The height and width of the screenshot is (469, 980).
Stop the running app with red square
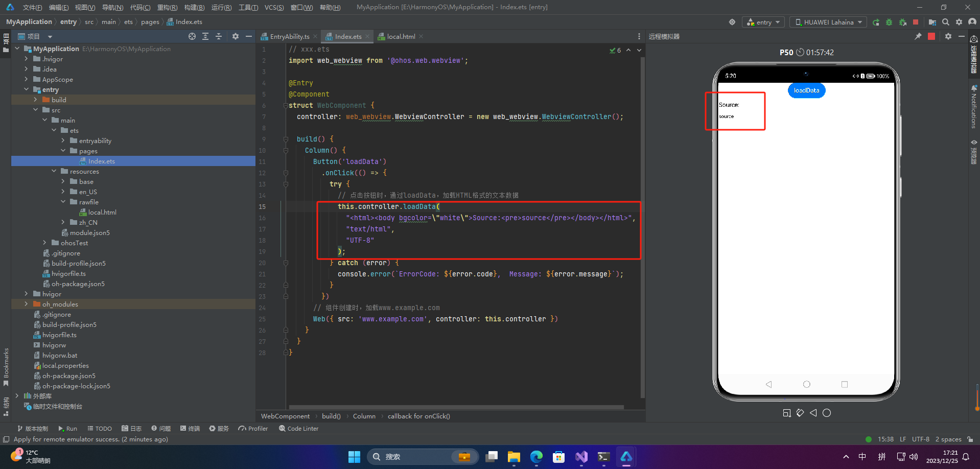[916, 22]
